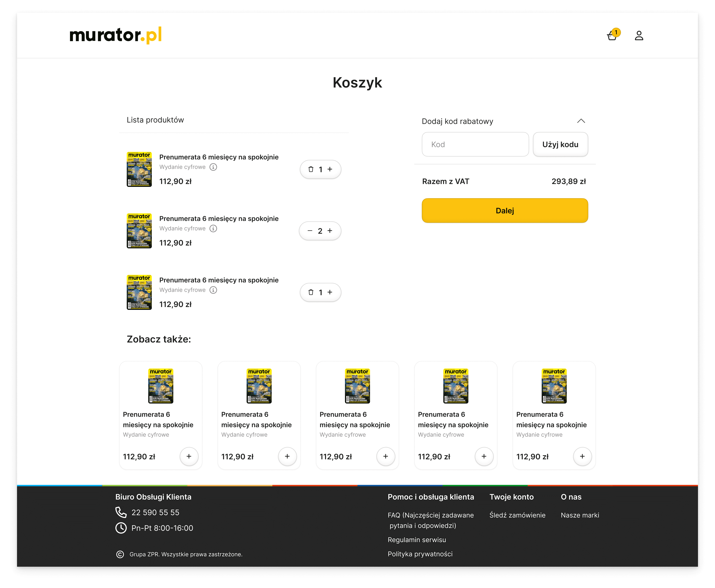Increase quantity of the second cart item
Viewport: 715px width, 588px height.
coord(330,231)
